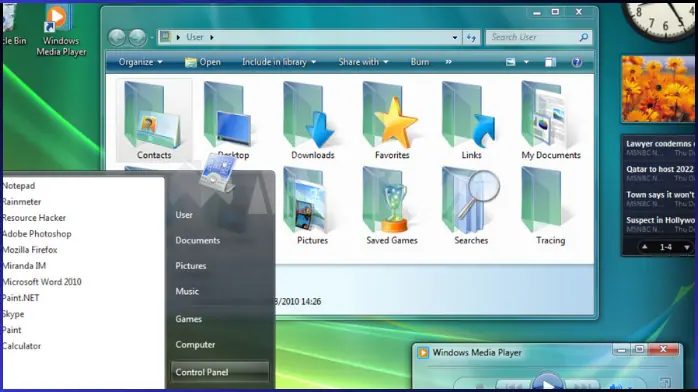Open the Tracing folder
Image resolution: width=698 pixels, height=392 pixels.
(551, 206)
